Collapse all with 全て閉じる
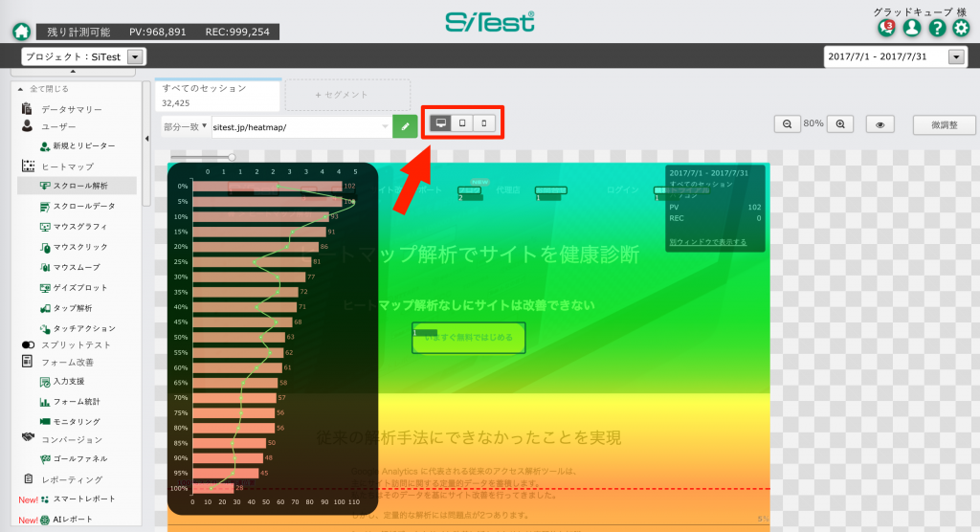980x532 pixels. point(43,89)
